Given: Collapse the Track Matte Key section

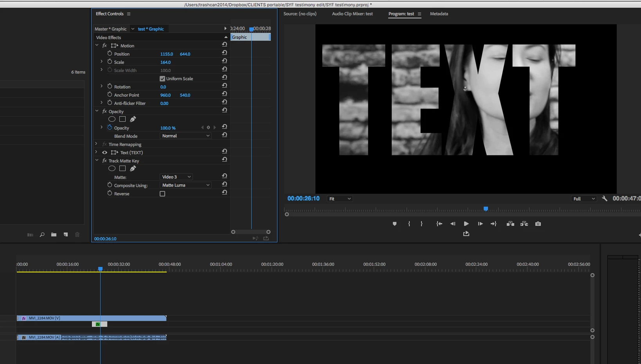Looking at the screenshot, I should [97, 160].
